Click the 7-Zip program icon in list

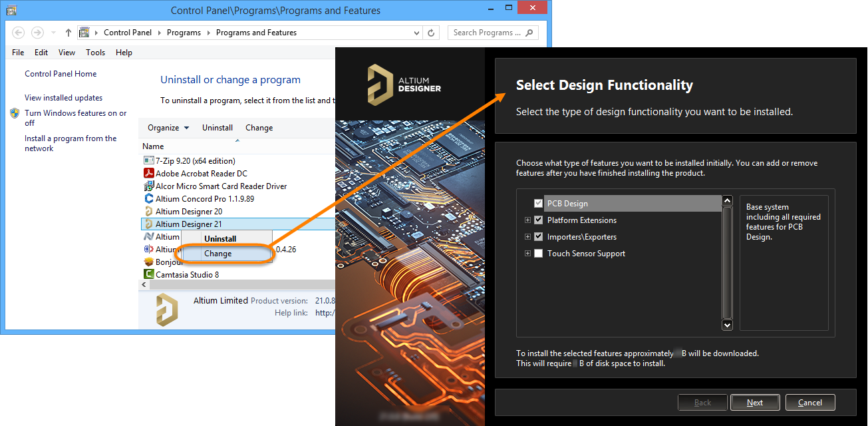(149, 161)
